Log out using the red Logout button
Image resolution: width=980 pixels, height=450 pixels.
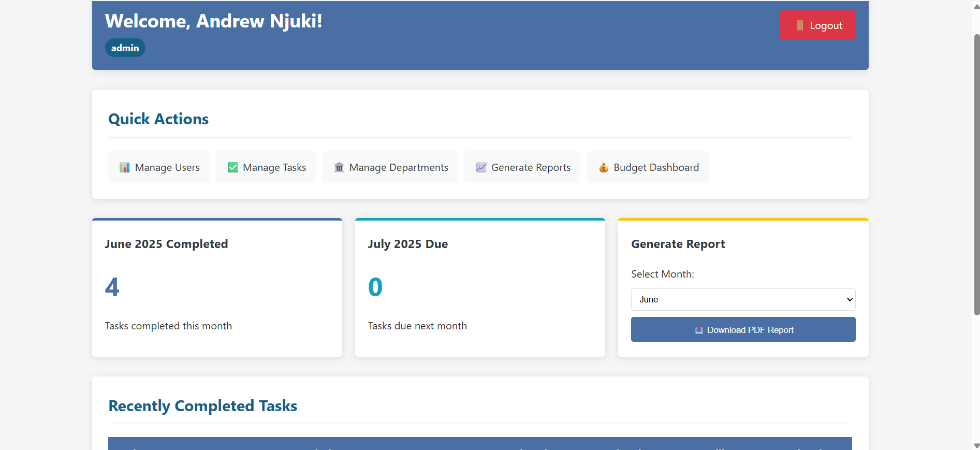point(817,25)
